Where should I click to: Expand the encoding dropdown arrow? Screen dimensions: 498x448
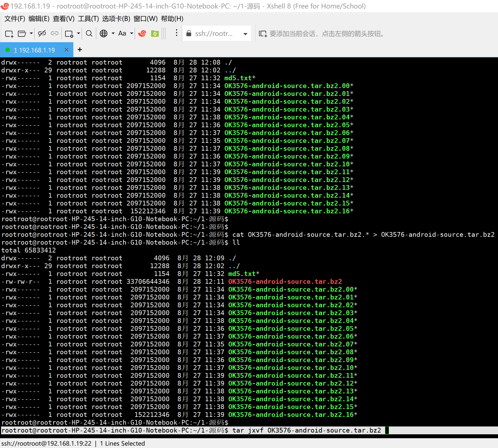click(113, 33)
